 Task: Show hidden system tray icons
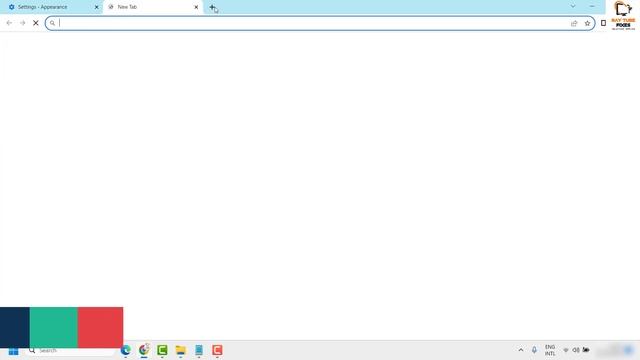pyautogui.click(x=521, y=350)
